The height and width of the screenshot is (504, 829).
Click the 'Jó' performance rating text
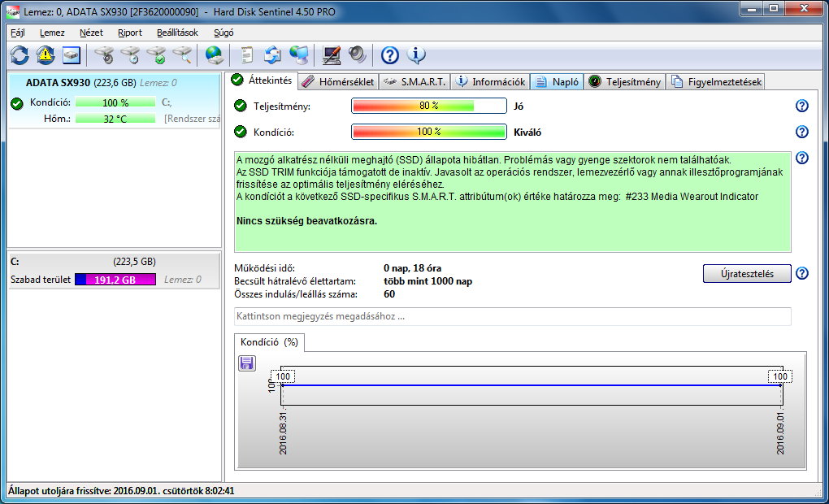coord(519,106)
